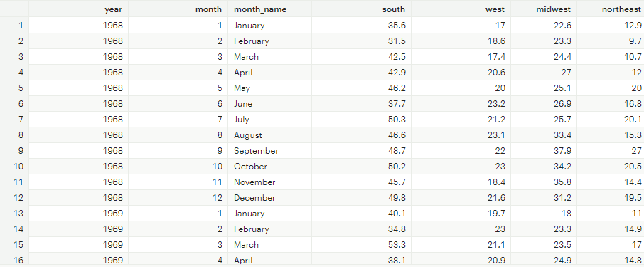This screenshot has width=644, height=267.
Task: Click the west column header
Action: [461, 9]
